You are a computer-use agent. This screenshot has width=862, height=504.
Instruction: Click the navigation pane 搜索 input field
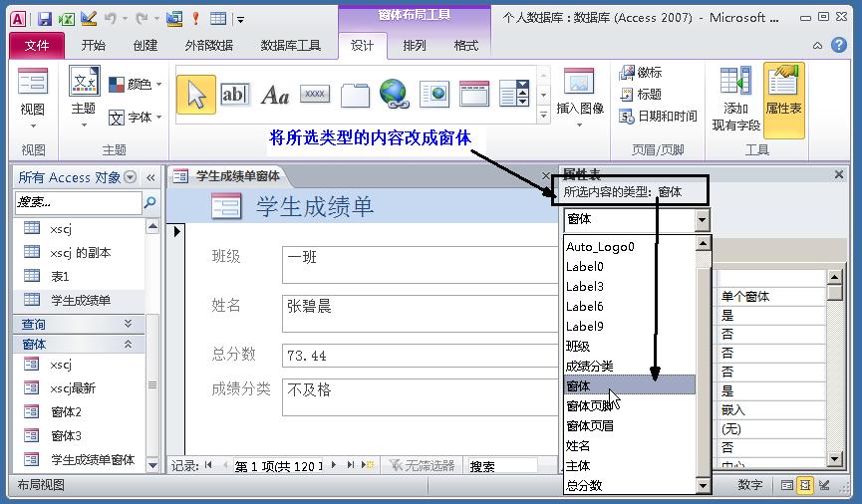(78, 203)
